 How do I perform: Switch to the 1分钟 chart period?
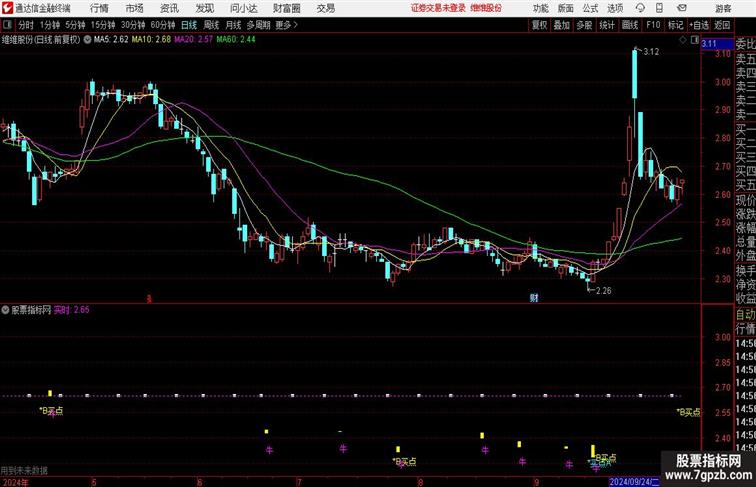point(50,25)
